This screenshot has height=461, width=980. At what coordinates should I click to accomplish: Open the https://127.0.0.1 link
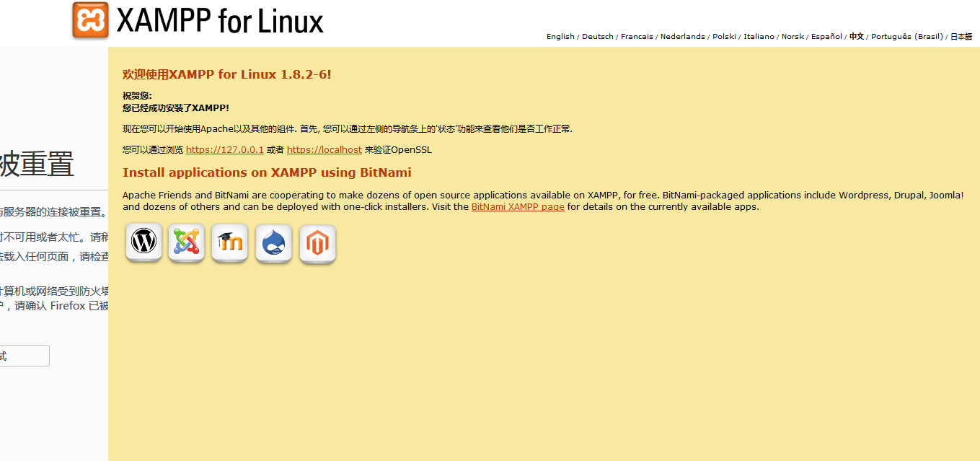pos(225,150)
